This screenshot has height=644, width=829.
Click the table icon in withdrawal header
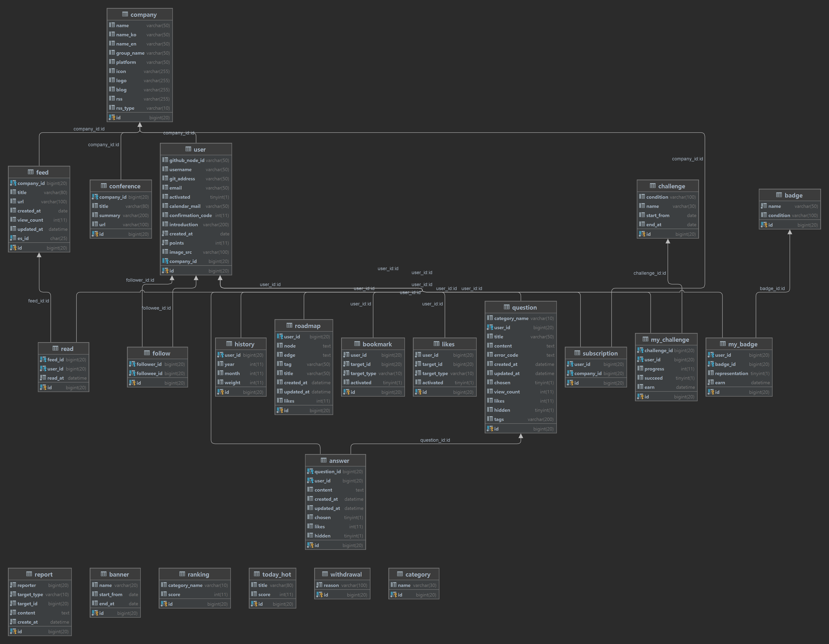coord(325,574)
